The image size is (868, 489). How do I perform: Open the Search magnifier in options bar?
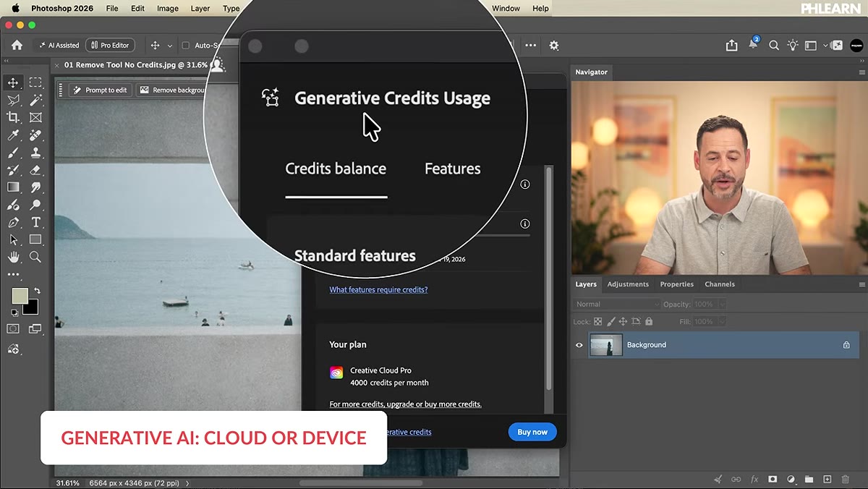click(774, 45)
